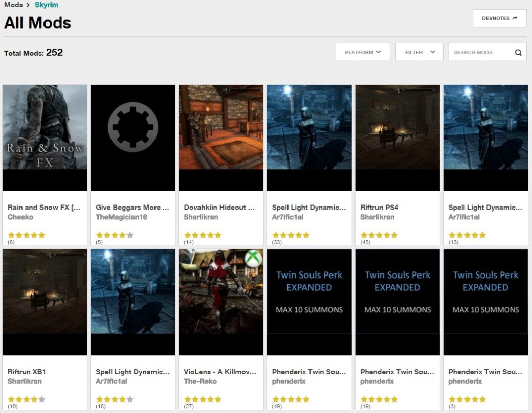The height and width of the screenshot is (413, 532).
Task: Open the VioLens killmove thumbnail image
Action: 221,302
